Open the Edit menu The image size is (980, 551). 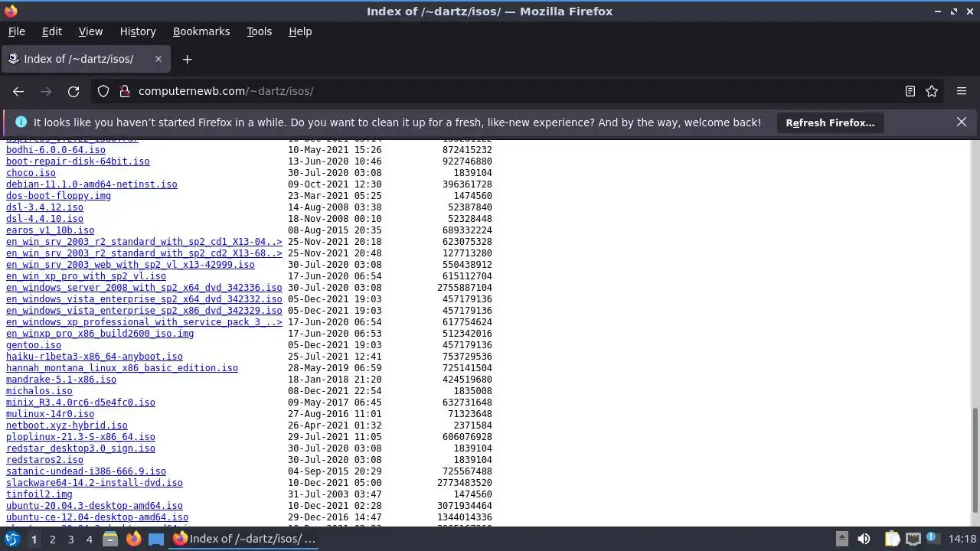52,31
